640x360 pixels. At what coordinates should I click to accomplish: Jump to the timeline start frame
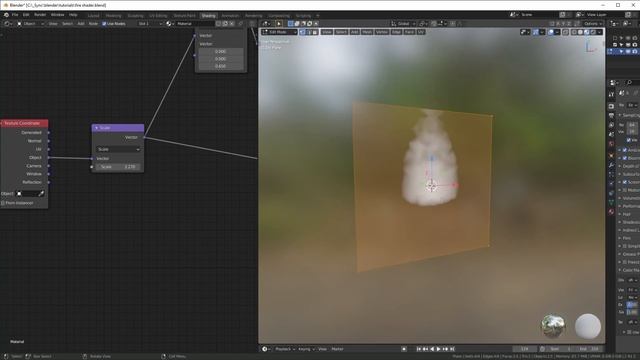pyautogui.click(x=419, y=349)
